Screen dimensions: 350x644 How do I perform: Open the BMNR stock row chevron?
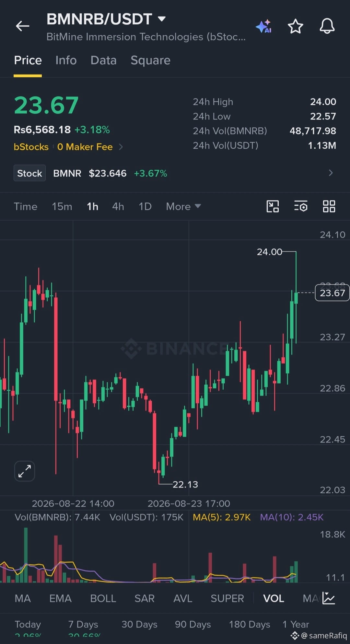tap(331, 173)
